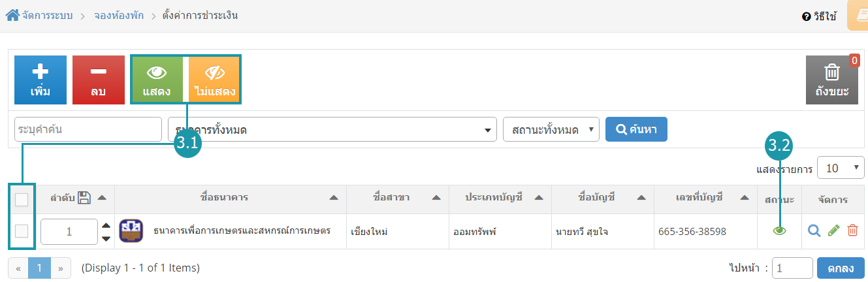Click the red trash icon in row

[x=852, y=230]
